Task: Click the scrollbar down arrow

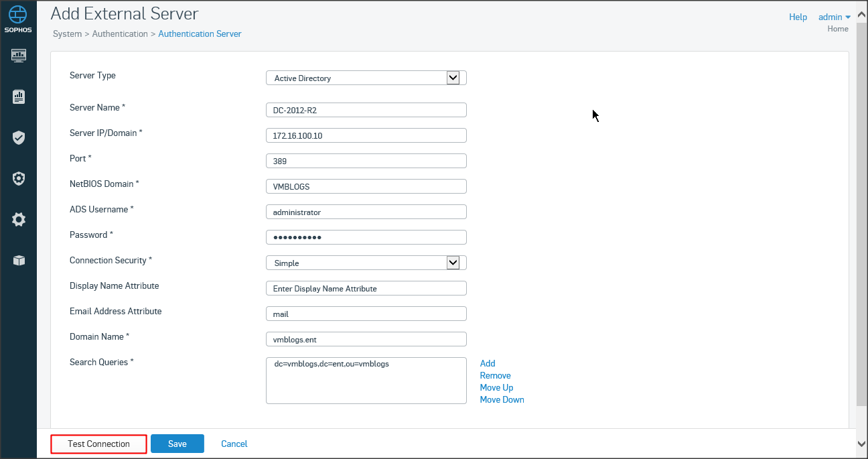Action: click(x=861, y=444)
